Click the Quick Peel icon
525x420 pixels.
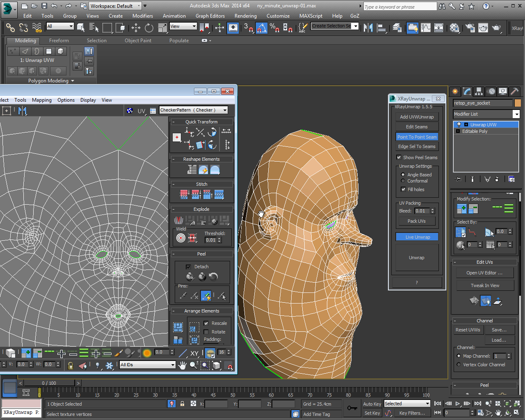[x=190, y=276]
